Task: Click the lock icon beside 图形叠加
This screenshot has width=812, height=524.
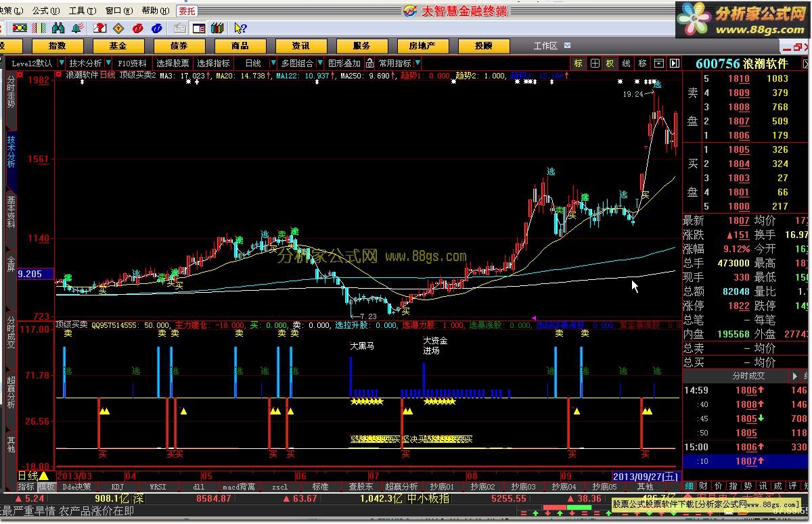Action: [x=369, y=64]
